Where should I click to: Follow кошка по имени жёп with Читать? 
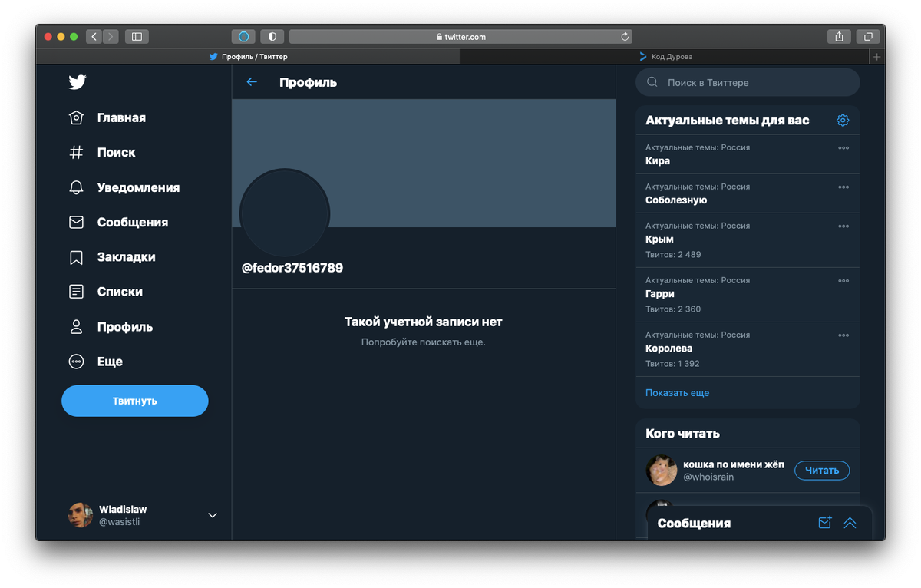[x=822, y=470]
